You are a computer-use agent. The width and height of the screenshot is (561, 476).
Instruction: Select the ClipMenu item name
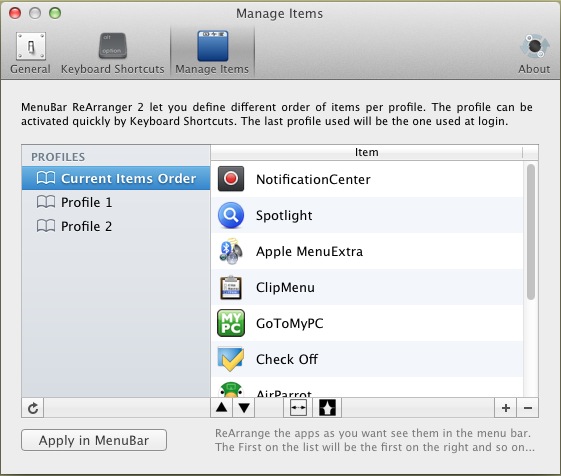click(x=286, y=287)
